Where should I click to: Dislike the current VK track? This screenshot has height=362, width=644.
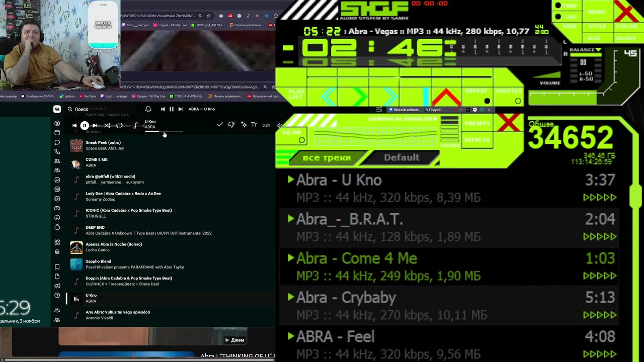[231, 125]
